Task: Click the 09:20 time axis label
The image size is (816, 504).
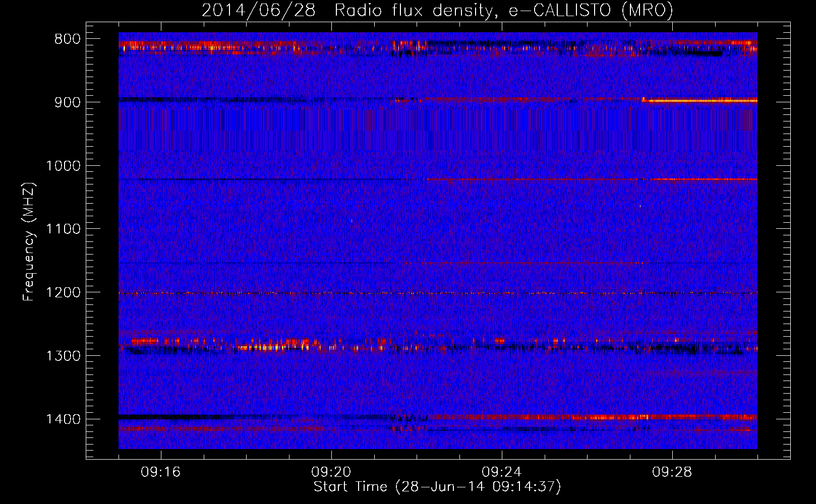Action: 331,472
